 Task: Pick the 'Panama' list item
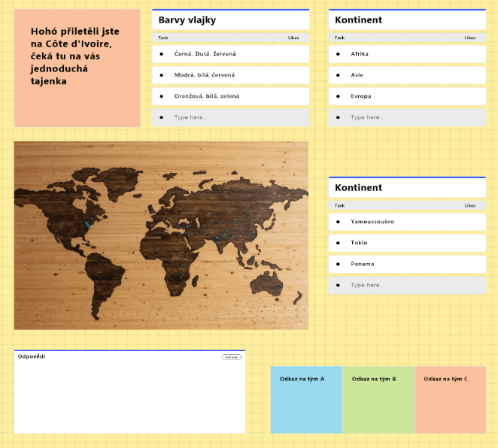coord(407,264)
